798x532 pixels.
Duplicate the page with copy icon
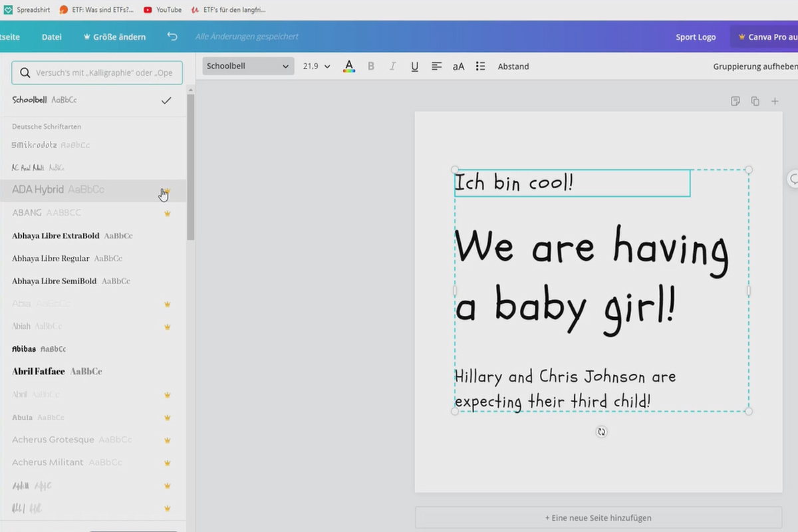point(755,101)
